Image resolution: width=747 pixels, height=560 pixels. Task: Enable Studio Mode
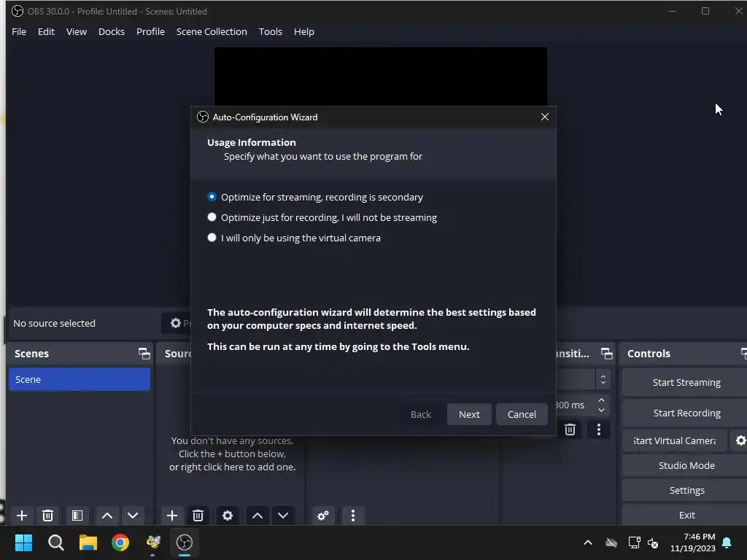[x=686, y=465]
